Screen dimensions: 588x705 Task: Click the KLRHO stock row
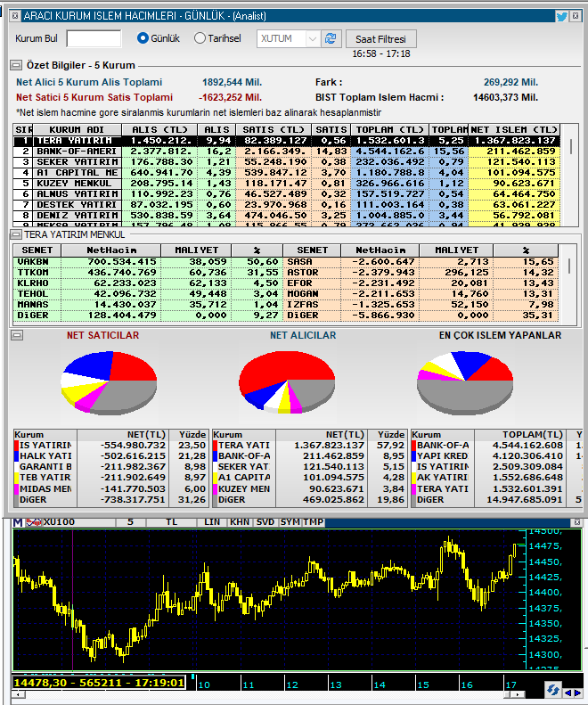[148, 283]
